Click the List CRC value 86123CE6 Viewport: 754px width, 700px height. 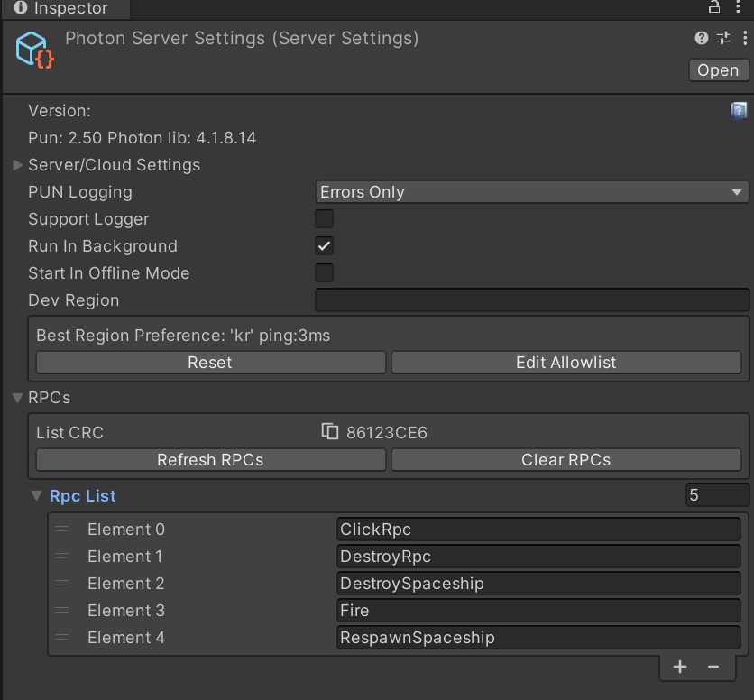(387, 432)
